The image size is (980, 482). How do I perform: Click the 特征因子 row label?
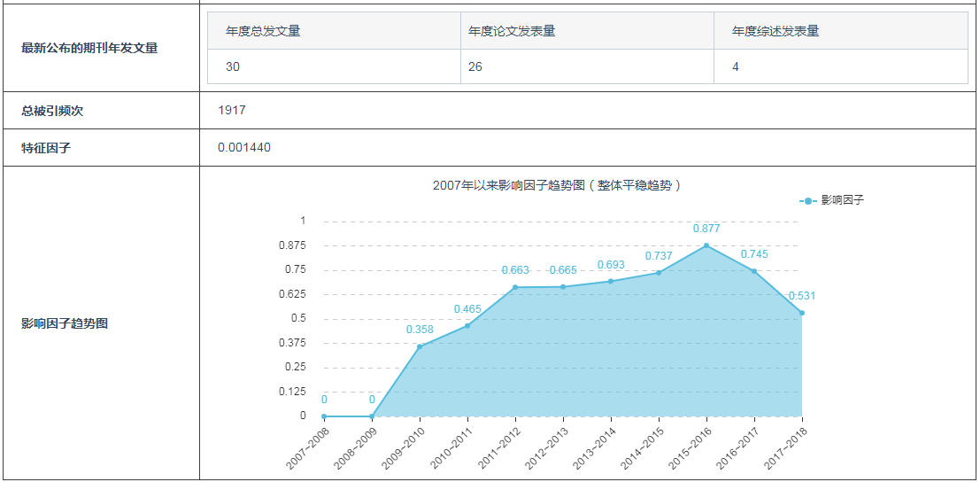[x=46, y=148]
